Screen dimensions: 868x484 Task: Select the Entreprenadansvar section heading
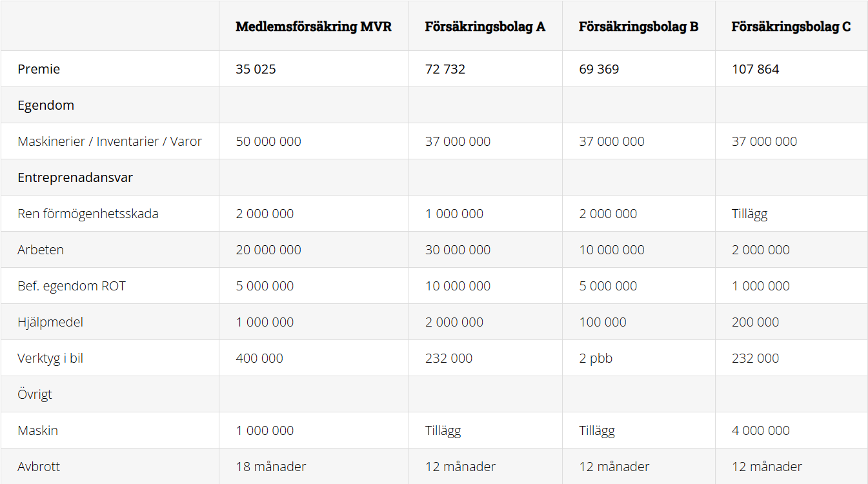click(75, 177)
